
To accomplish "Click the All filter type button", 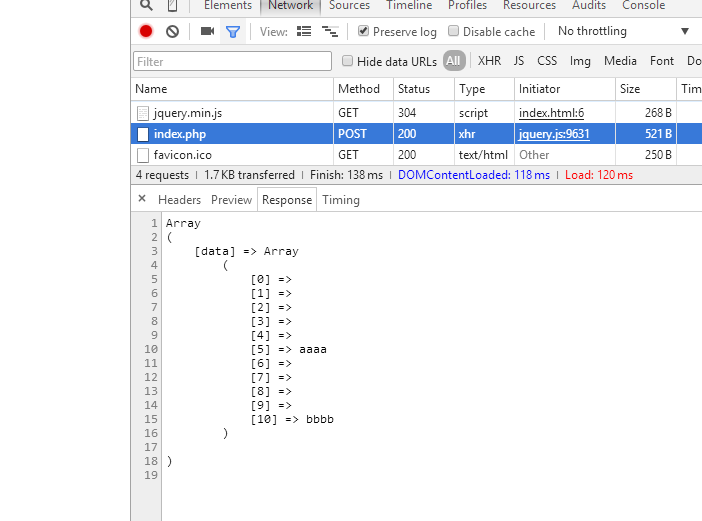I will tap(454, 61).
